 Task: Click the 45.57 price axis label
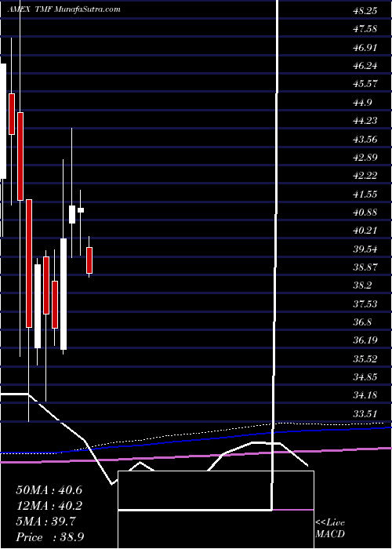pyautogui.click(x=365, y=84)
